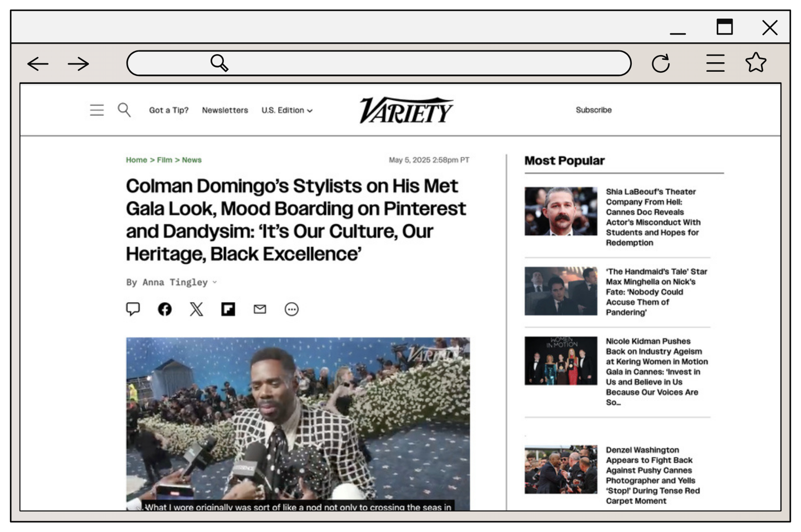801x532 pixels.
Task: Select Got a Tip? in the header
Action: 168,110
